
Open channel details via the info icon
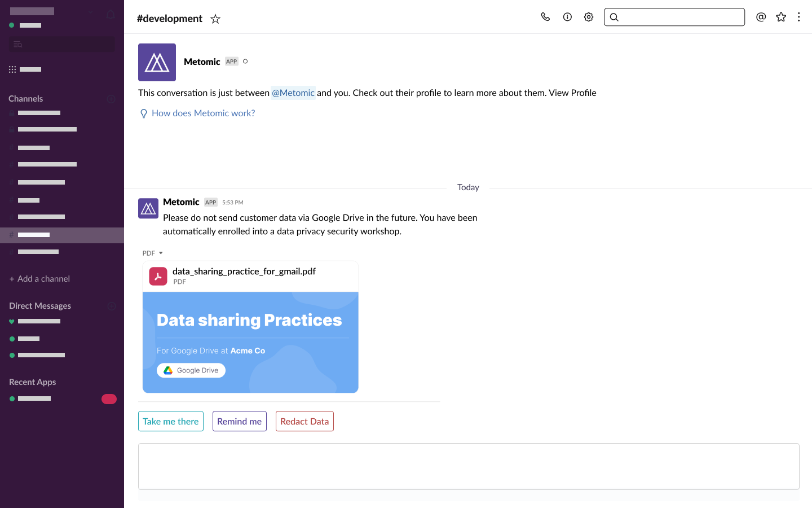coord(567,17)
